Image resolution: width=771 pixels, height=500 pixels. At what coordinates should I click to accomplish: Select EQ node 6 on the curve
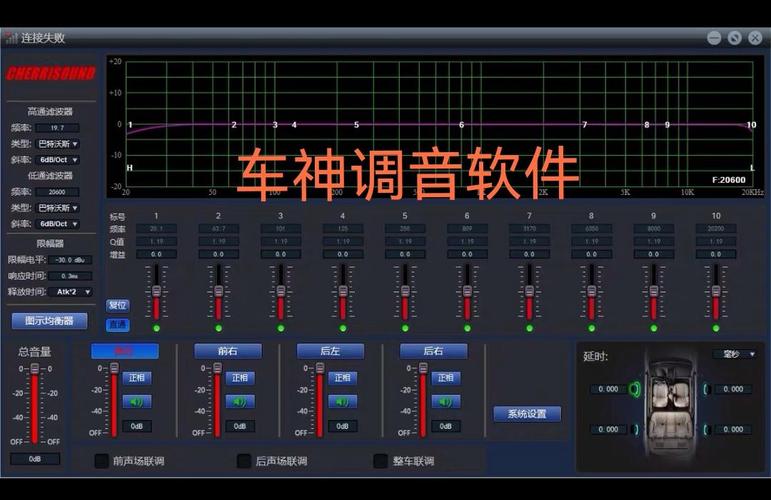tap(461, 125)
